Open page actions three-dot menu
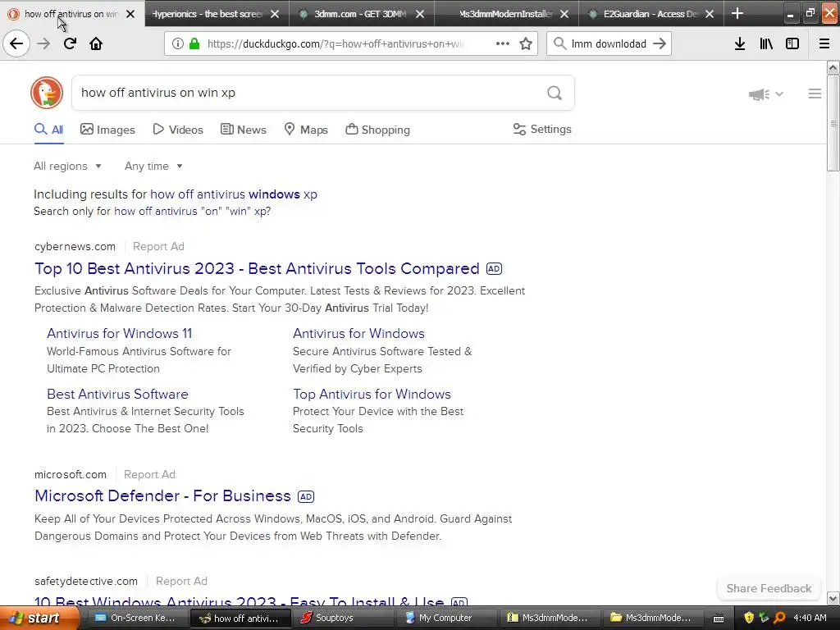 point(503,43)
